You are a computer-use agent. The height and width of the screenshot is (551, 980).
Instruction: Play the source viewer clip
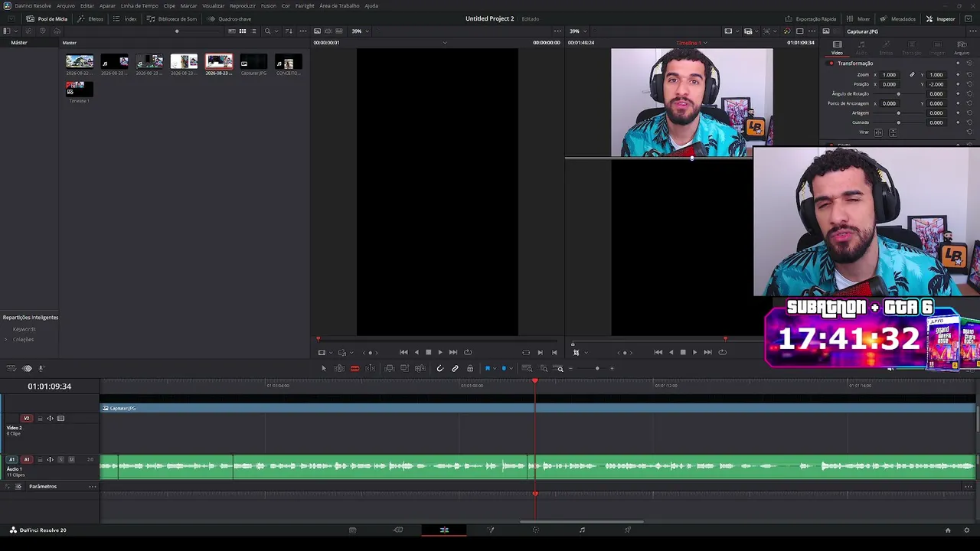tap(439, 352)
